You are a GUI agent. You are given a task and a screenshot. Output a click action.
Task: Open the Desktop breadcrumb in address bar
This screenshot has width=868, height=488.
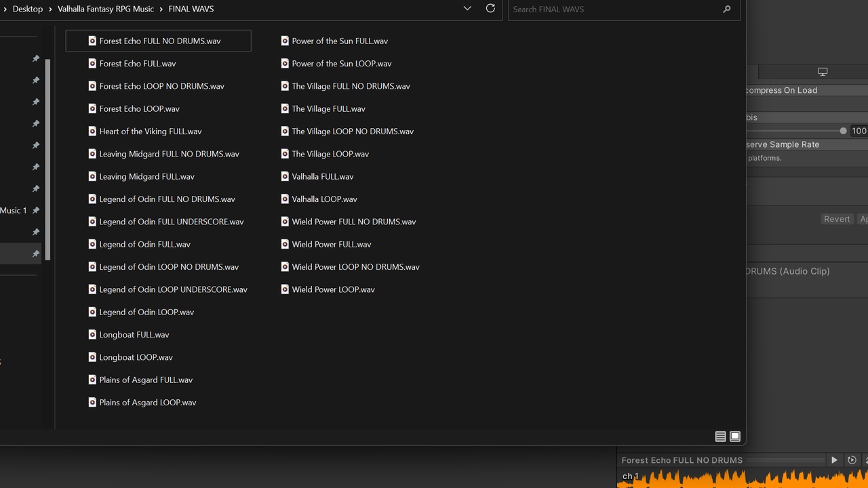[28, 9]
